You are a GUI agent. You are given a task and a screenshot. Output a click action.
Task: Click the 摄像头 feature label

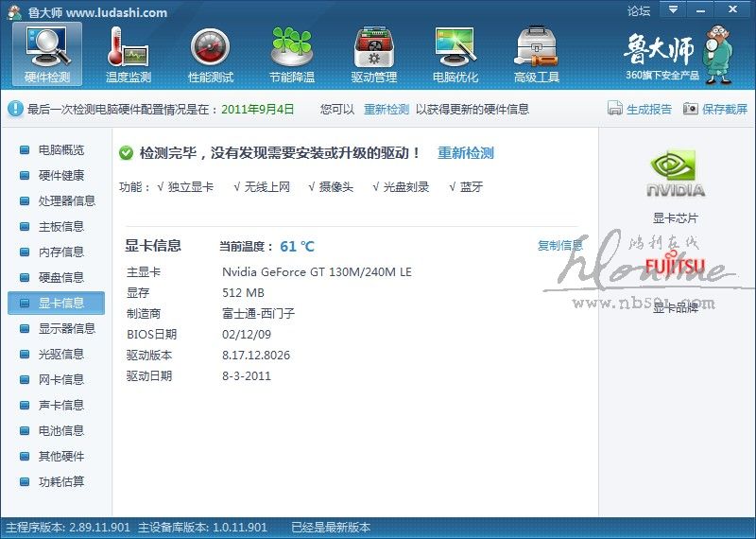click(336, 187)
